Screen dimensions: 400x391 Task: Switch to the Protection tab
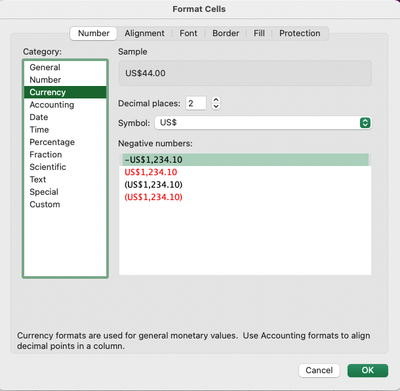click(300, 33)
